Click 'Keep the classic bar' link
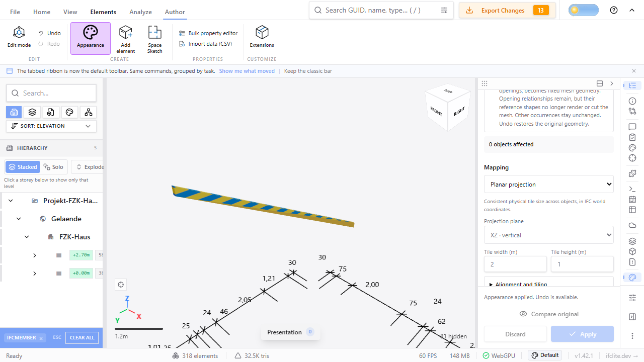644x362 pixels. tap(308, 71)
